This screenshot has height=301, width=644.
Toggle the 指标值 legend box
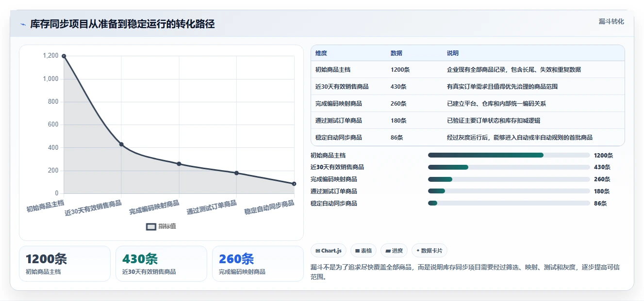click(151, 226)
